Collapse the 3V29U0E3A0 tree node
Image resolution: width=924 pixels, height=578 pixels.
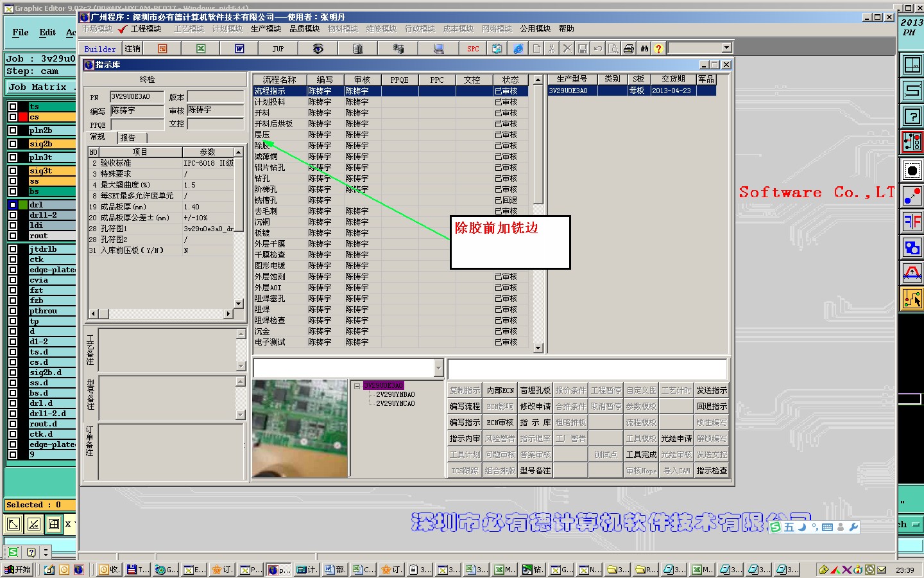357,386
